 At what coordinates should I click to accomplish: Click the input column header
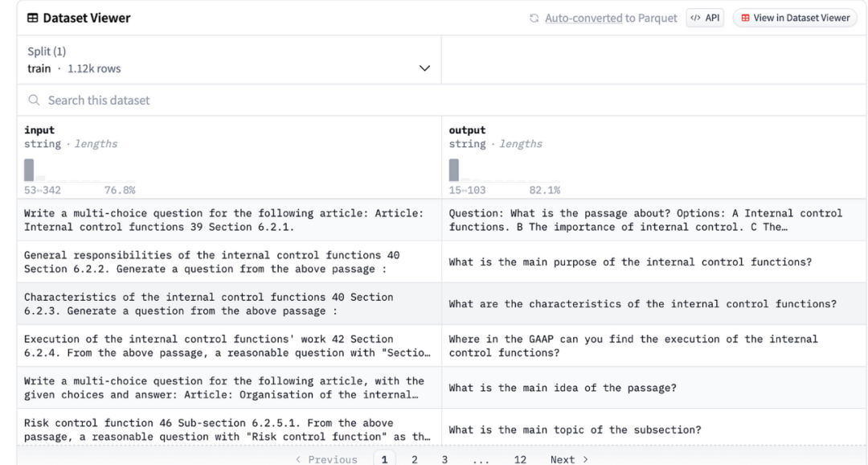39,130
